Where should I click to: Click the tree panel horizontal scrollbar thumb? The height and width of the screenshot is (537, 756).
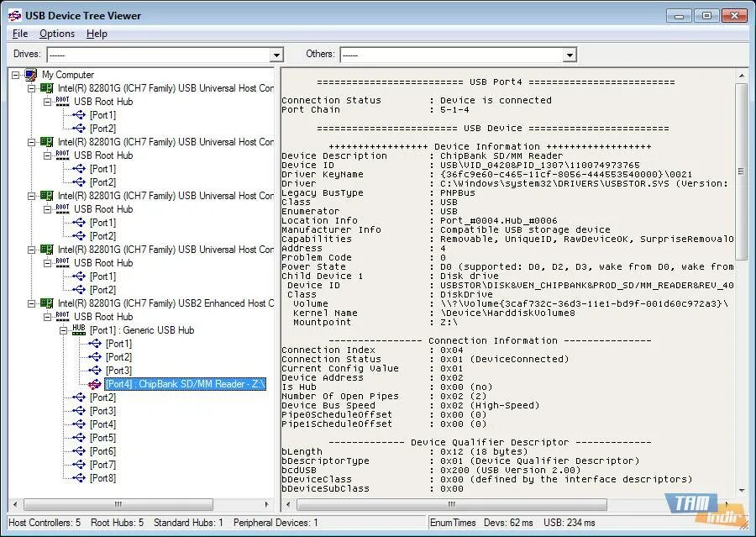click(x=118, y=505)
